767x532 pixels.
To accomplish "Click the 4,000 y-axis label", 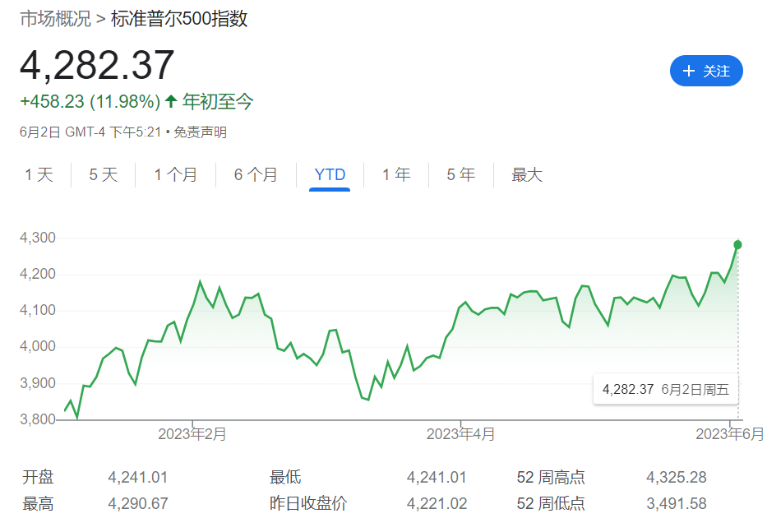I will 38,346.
